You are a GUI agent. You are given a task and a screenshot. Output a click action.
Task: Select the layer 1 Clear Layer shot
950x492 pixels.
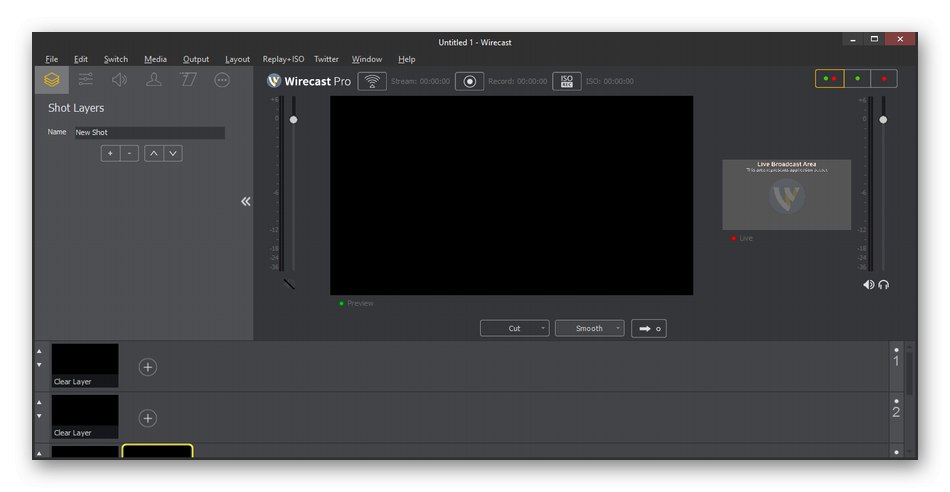pos(85,365)
